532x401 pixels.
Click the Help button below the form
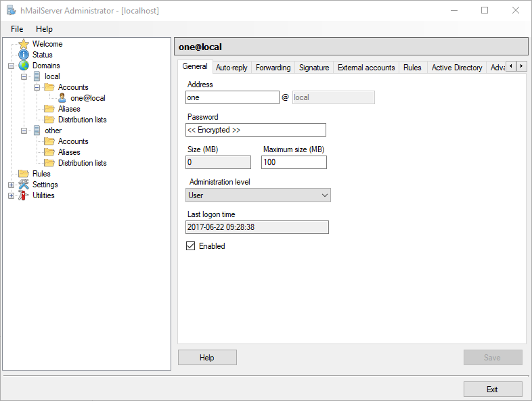(207, 358)
